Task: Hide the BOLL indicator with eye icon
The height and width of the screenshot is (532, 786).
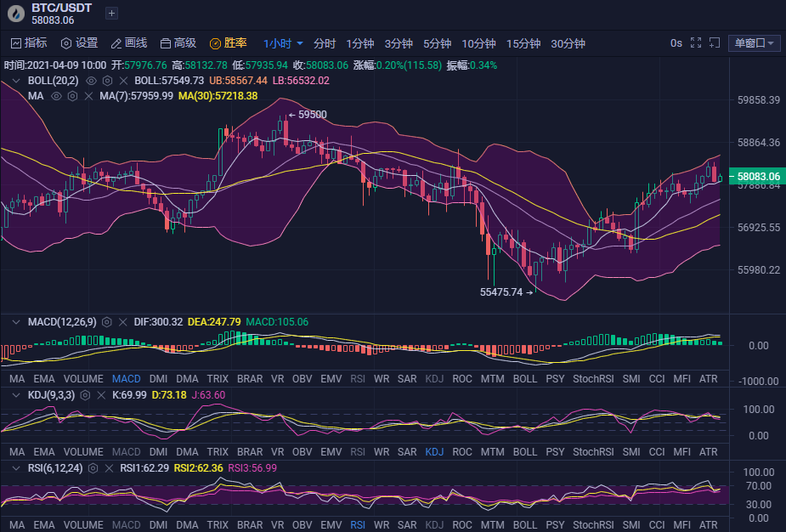Action: [91, 81]
